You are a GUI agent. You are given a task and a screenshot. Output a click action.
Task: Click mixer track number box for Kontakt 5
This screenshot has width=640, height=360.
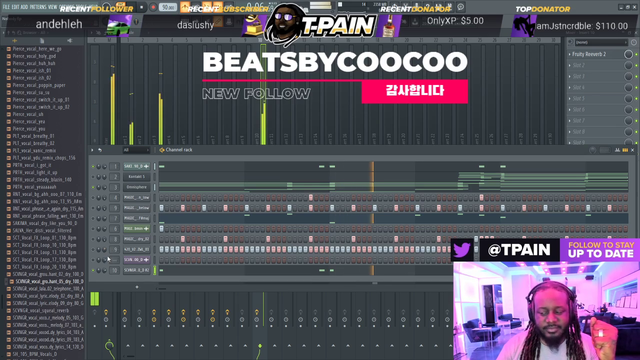pyautogui.click(x=115, y=177)
